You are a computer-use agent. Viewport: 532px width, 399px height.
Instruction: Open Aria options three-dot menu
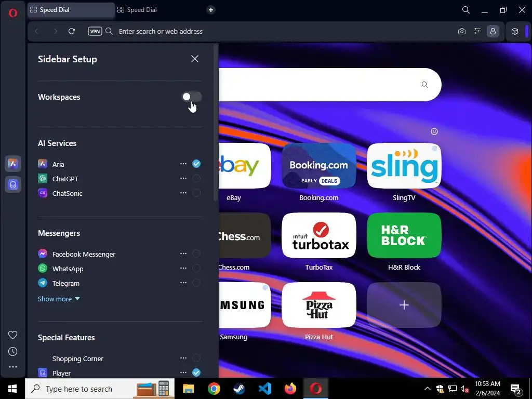point(183,164)
